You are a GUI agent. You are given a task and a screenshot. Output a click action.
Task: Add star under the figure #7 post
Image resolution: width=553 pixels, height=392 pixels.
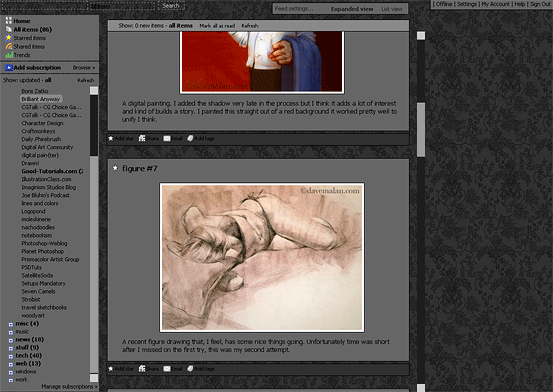(121, 369)
